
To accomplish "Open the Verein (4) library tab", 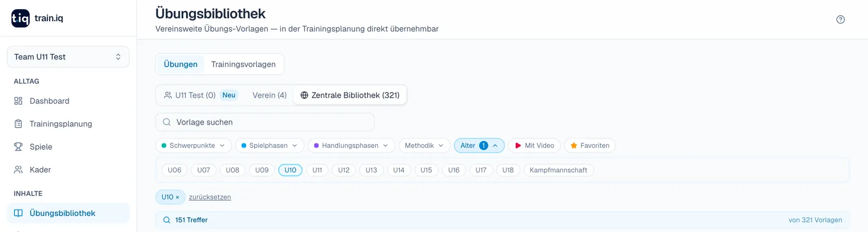I will coord(270,95).
